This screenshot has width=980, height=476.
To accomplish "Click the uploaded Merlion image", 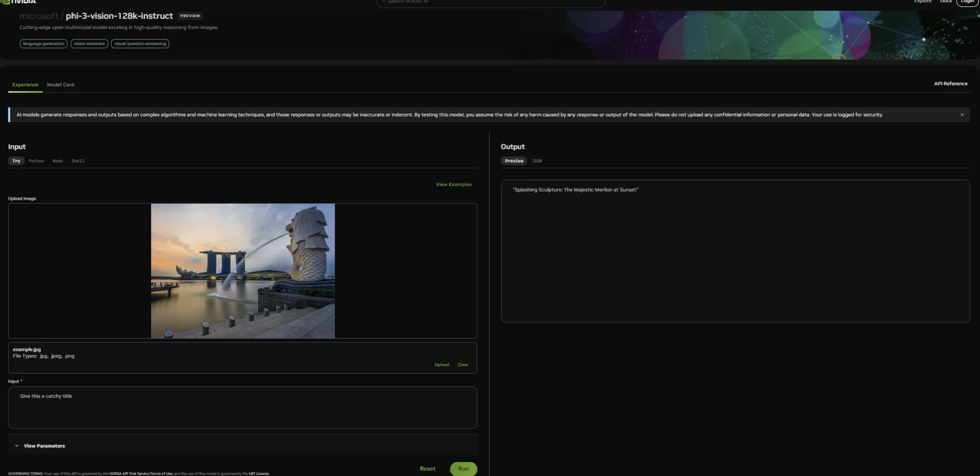I will pyautogui.click(x=243, y=271).
